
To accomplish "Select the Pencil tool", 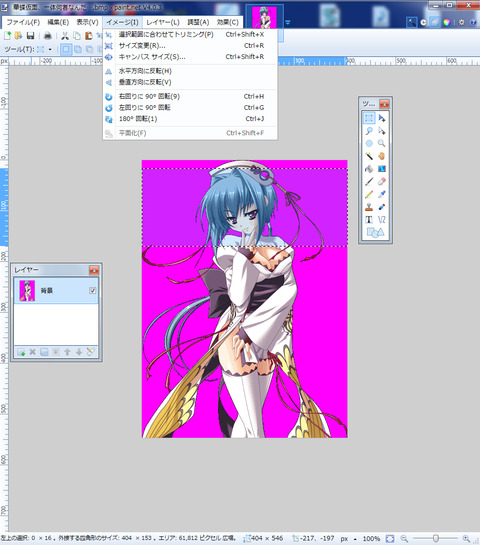I will click(x=369, y=194).
